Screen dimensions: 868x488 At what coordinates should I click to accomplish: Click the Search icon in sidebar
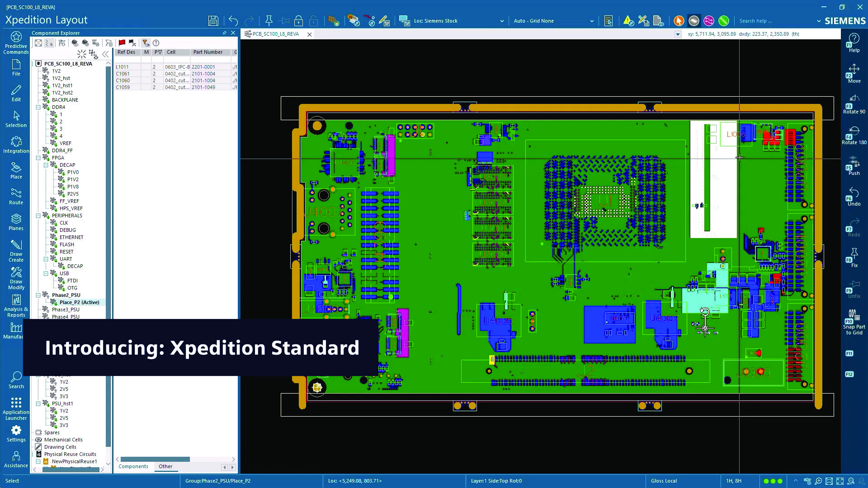click(16, 380)
